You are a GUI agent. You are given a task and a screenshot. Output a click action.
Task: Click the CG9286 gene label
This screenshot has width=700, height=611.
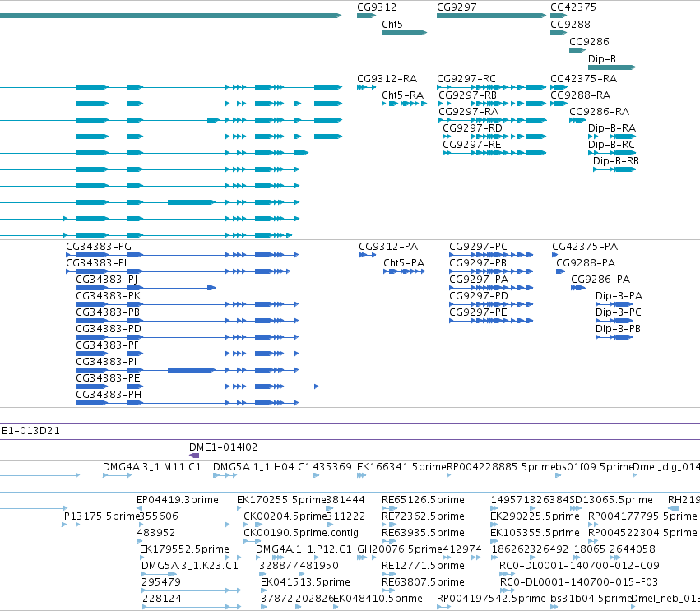pos(589,42)
